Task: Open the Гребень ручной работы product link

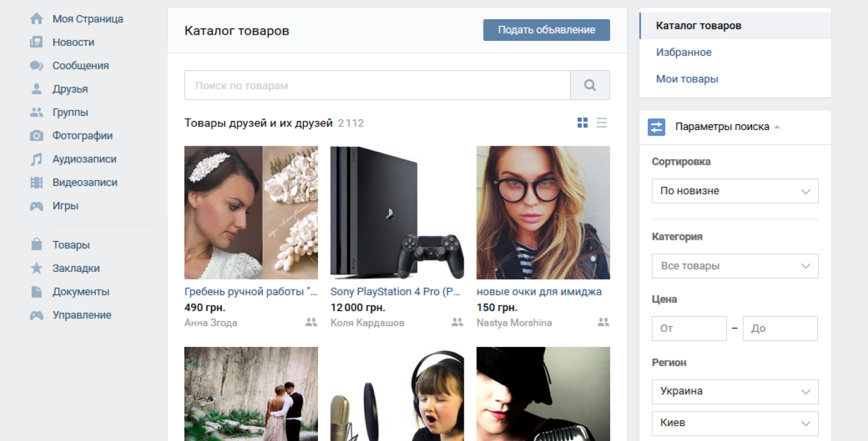Action: [x=251, y=292]
